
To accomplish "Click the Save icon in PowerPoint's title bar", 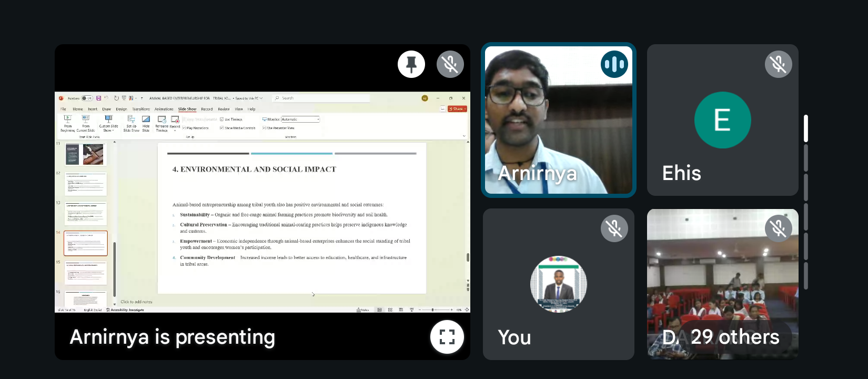I will pyautogui.click(x=98, y=98).
